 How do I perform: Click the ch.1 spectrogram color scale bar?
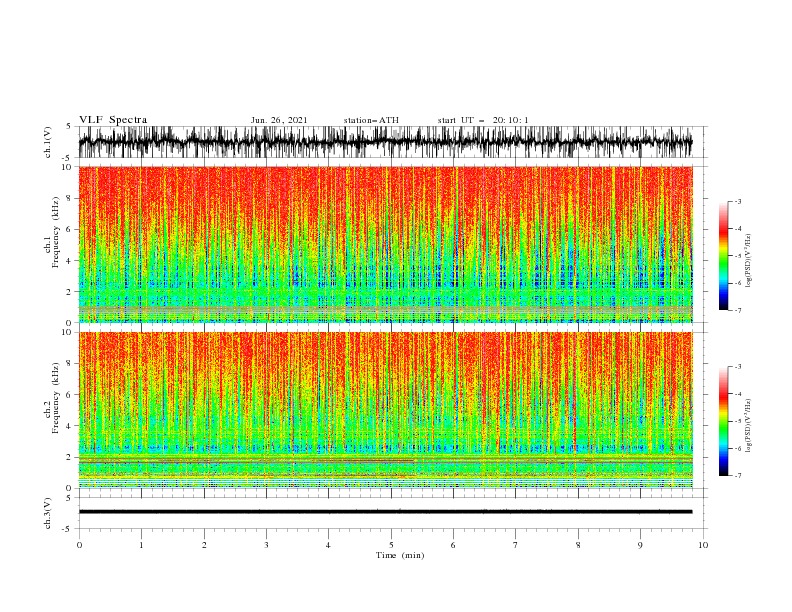point(723,256)
